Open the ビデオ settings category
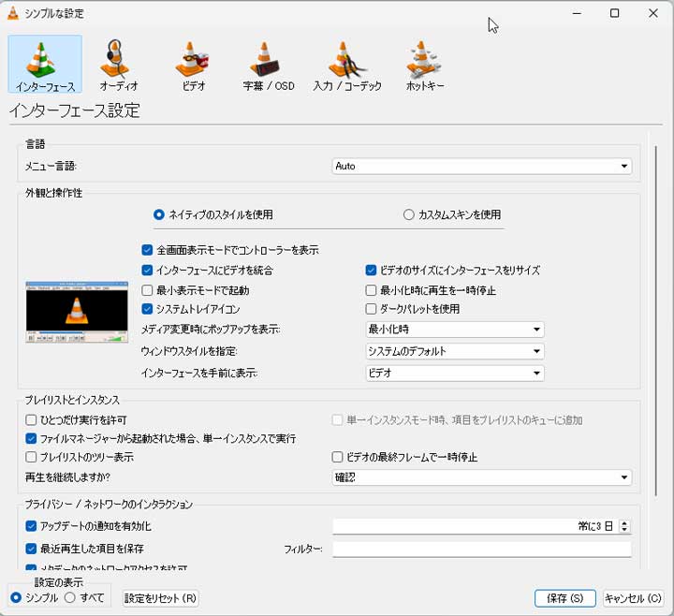The width and height of the screenshot is (674, 616). coord(193,64)
